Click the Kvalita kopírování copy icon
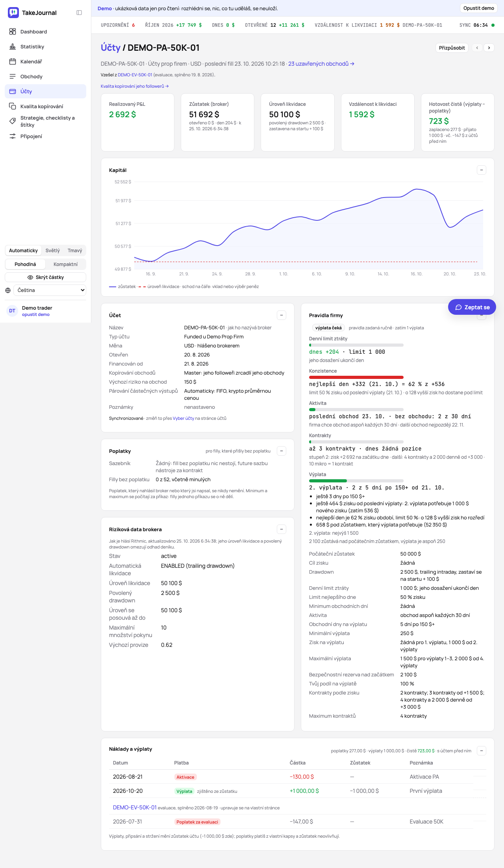This screenshot has height=868, width=504. (13, 106)
